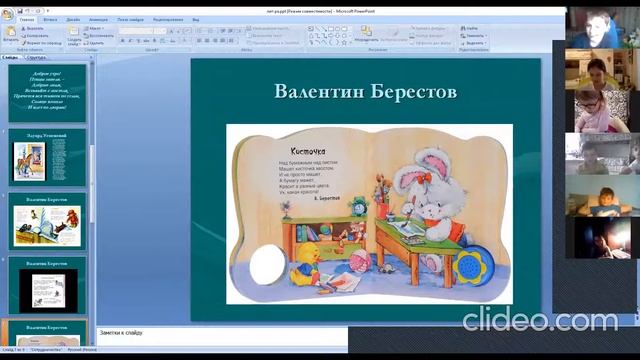The height and width of the screenshot is (360, 640).
Task: Click the increase font size icon
Action: pos(171,31)
